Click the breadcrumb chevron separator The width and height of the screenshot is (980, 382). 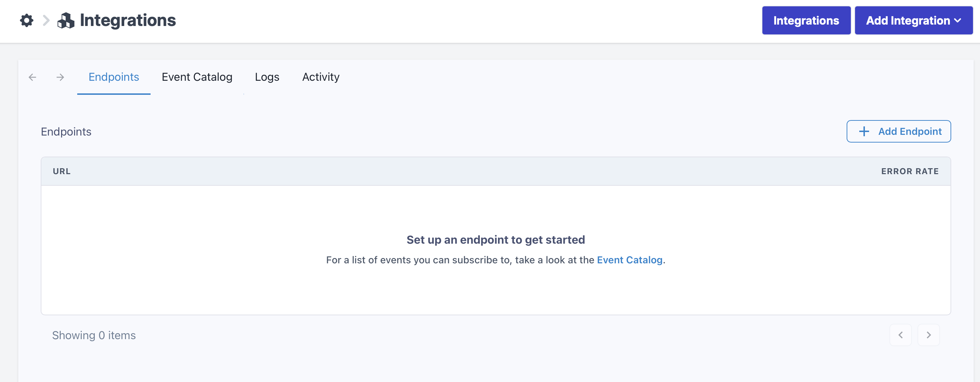pos(46,21)
